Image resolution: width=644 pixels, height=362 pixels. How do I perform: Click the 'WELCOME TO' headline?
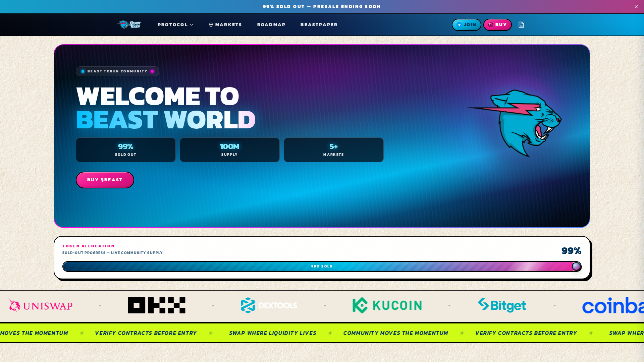(x=158, y=96)
